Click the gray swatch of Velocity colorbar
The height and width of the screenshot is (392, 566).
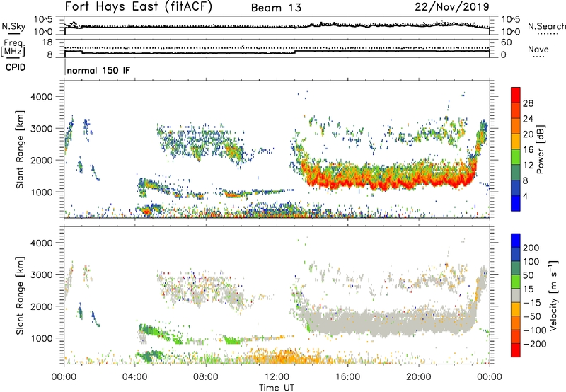(x=516, y=296)
